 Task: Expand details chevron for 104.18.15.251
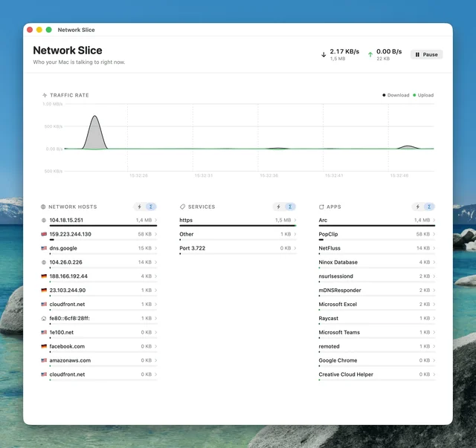155,220
